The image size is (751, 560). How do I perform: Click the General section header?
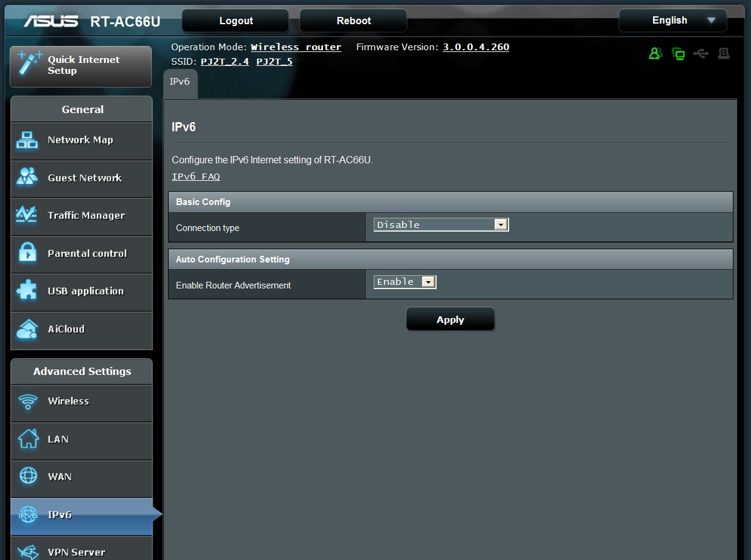82,109
